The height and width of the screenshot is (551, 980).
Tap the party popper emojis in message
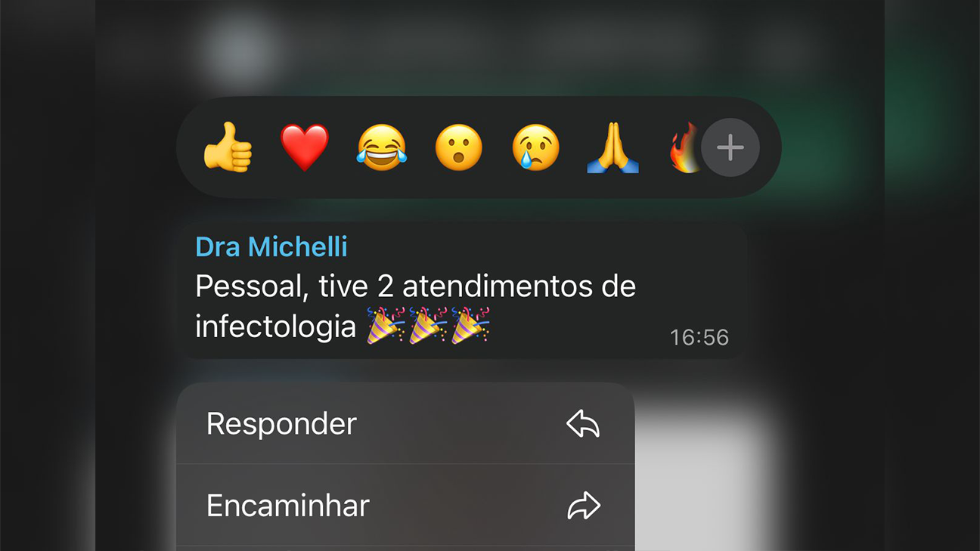(429, 326)
